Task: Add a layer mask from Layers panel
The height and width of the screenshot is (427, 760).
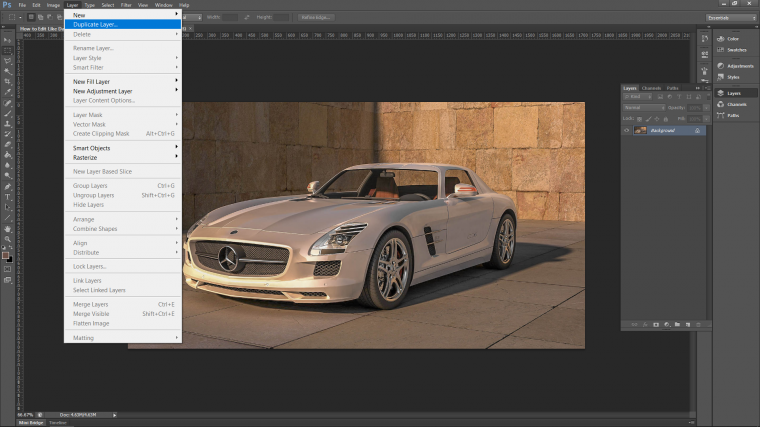Action: click(656, 325)
